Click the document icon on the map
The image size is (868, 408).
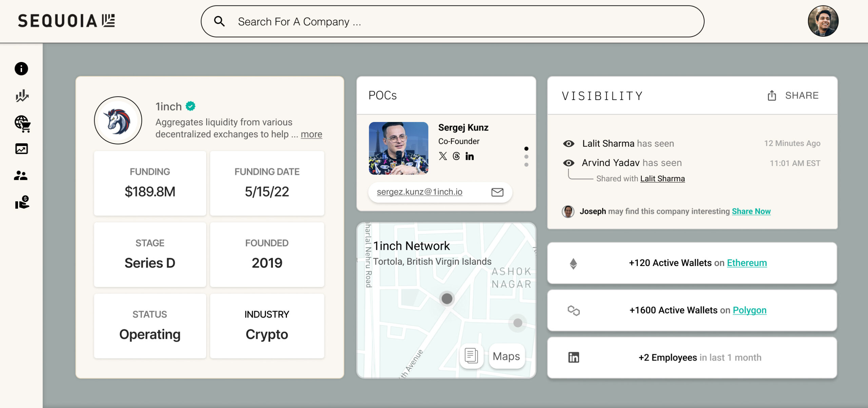pos(471,356)
